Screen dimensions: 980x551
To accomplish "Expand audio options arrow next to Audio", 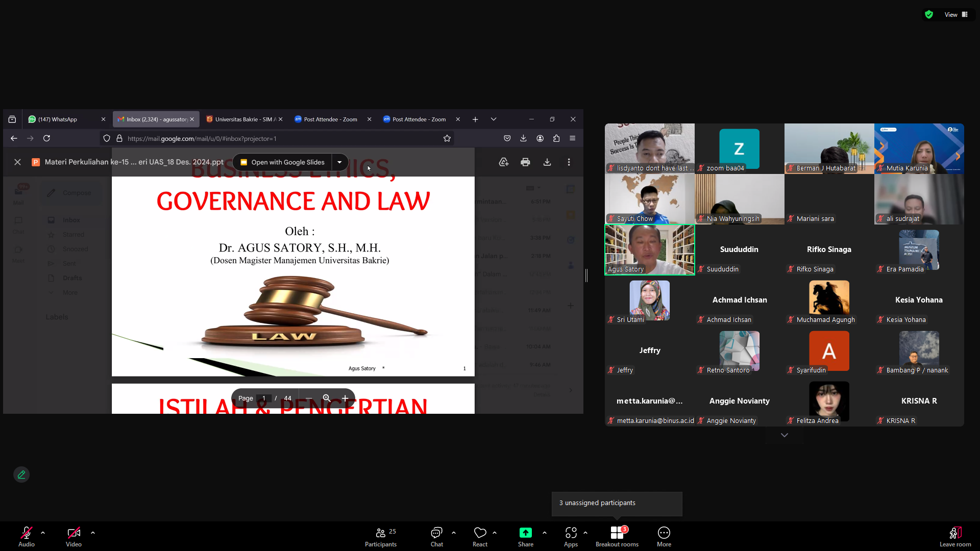I will coord(43,533).
